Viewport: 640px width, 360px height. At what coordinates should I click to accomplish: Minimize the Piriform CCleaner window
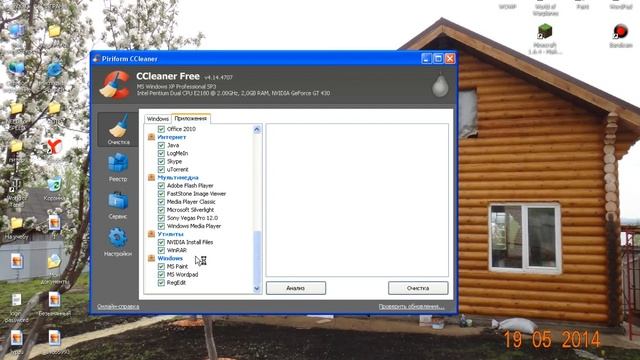(x=426, y=59)
